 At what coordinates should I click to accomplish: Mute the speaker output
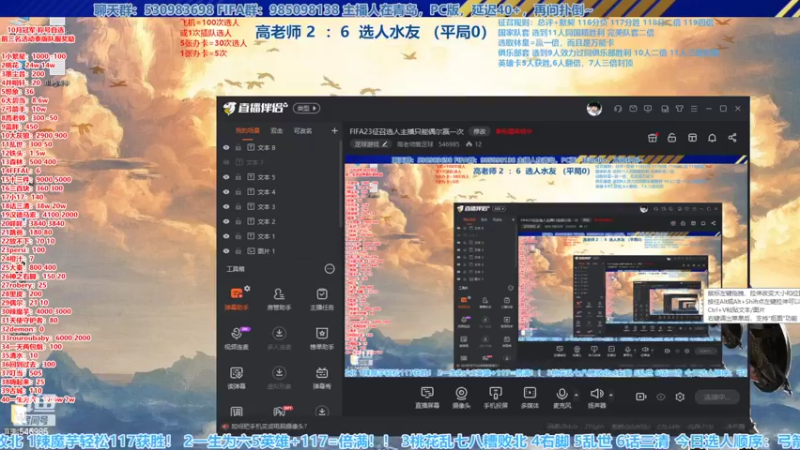(596, 397)
